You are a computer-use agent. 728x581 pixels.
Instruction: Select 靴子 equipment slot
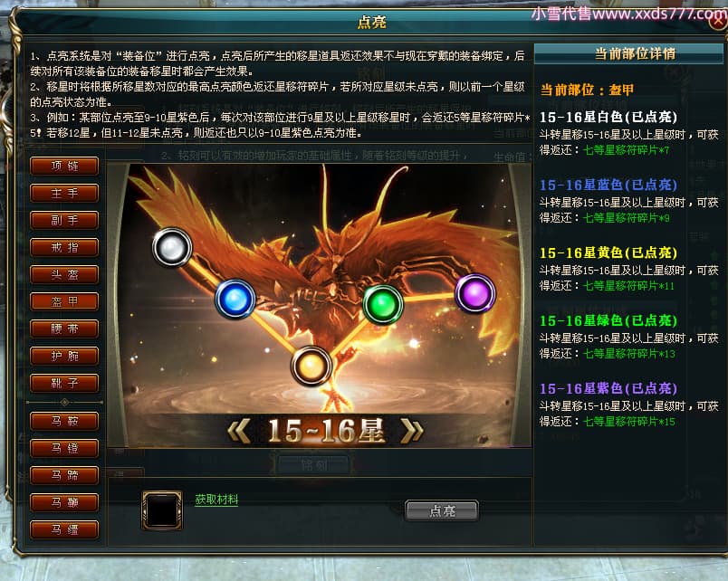coord(64,384)
